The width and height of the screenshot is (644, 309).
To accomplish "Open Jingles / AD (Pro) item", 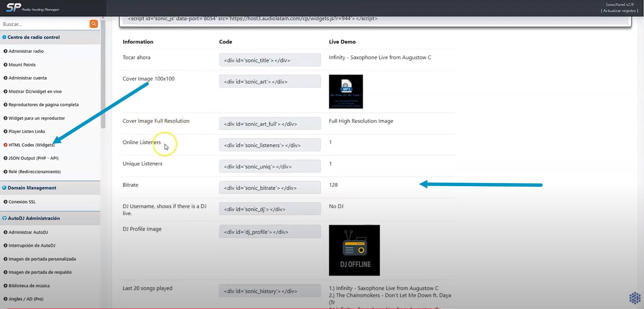I will tap(26, 299).
